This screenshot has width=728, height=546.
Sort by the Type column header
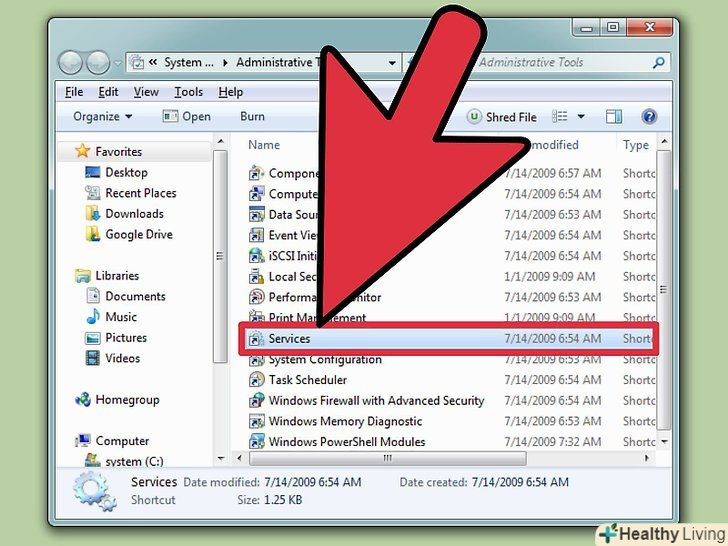pos(636,145)
